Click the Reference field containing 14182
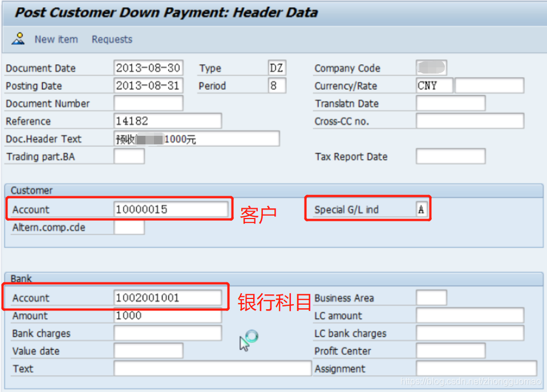547x392 pixels. coord(168,121)
